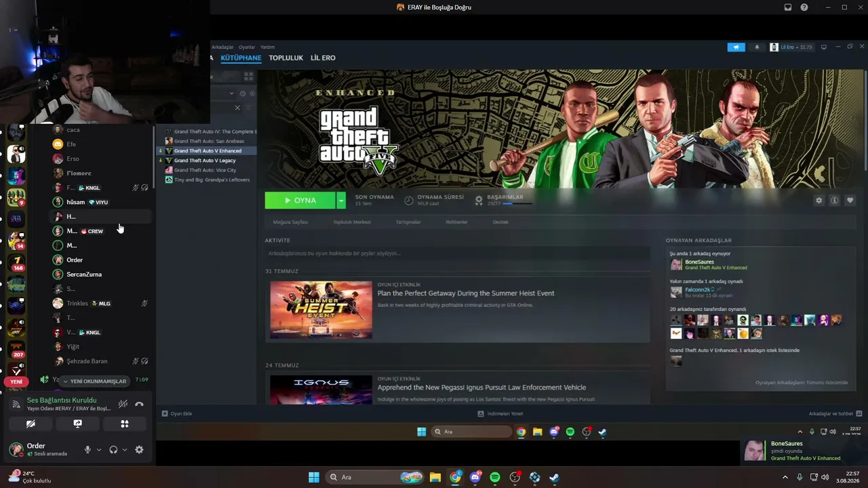Select Grand Theft Auto: Vice City in library
Screen dimensions: 868x488
(x=205, y=170)
